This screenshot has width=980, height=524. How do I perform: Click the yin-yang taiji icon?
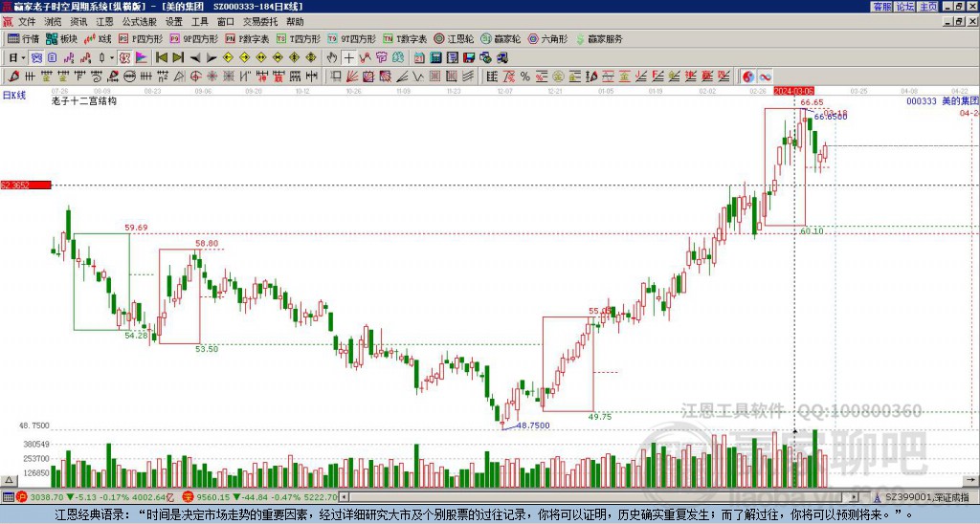coord(748,76)
